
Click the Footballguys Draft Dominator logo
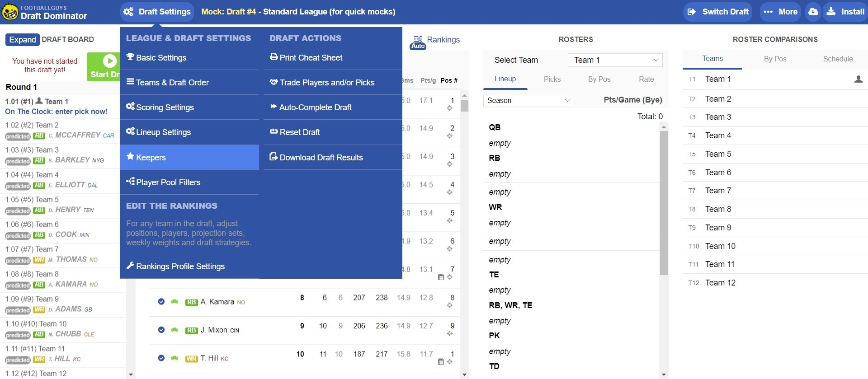pyautogui.click(x=44, y=12)
